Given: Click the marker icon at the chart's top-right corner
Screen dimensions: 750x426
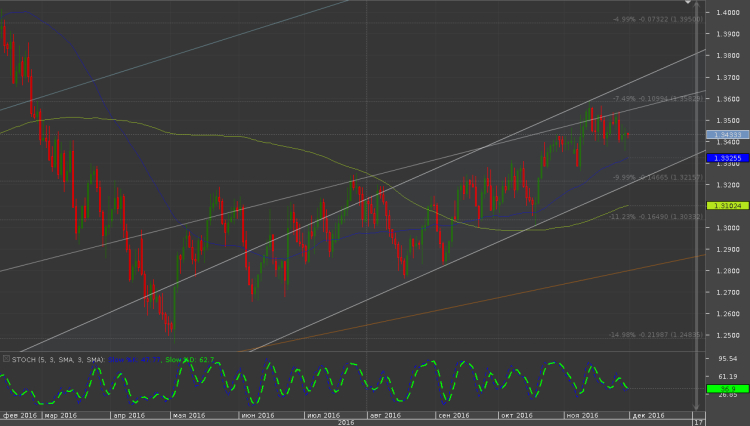Looking at the screenshot, I should point(688,2).
